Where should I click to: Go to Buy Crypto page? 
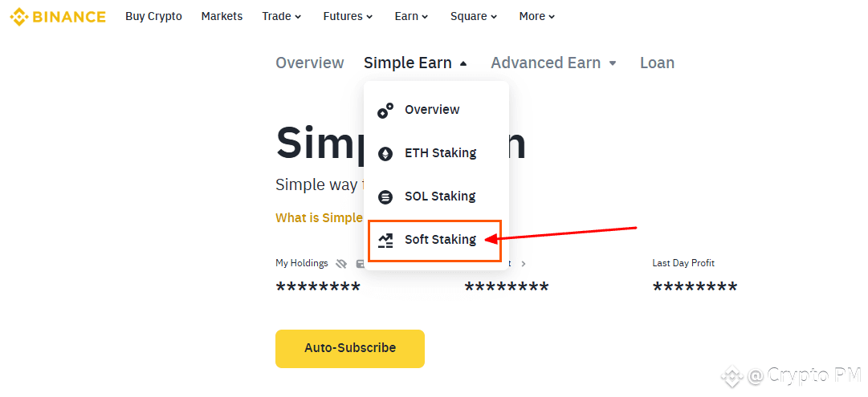click(153, 17)
